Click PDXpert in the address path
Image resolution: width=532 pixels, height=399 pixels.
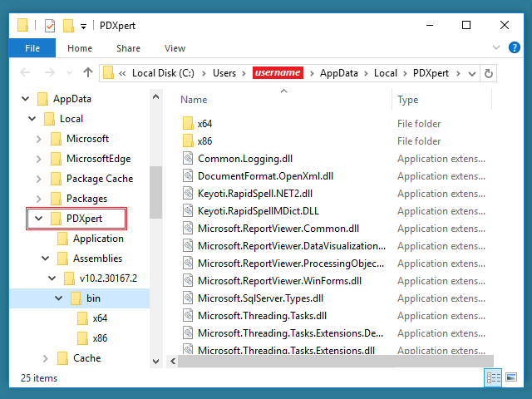tap(431, 73)
